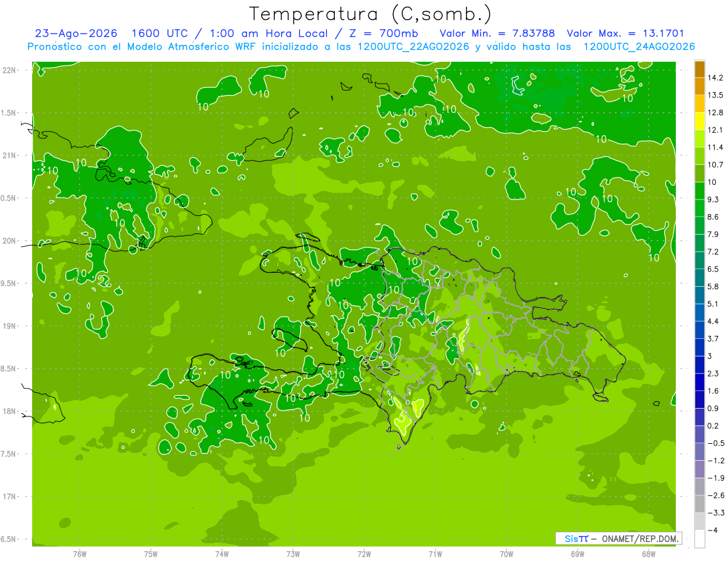Pick the dark blue swatch between 2.3 and 3
728x562 pixels.
point(699,365)
